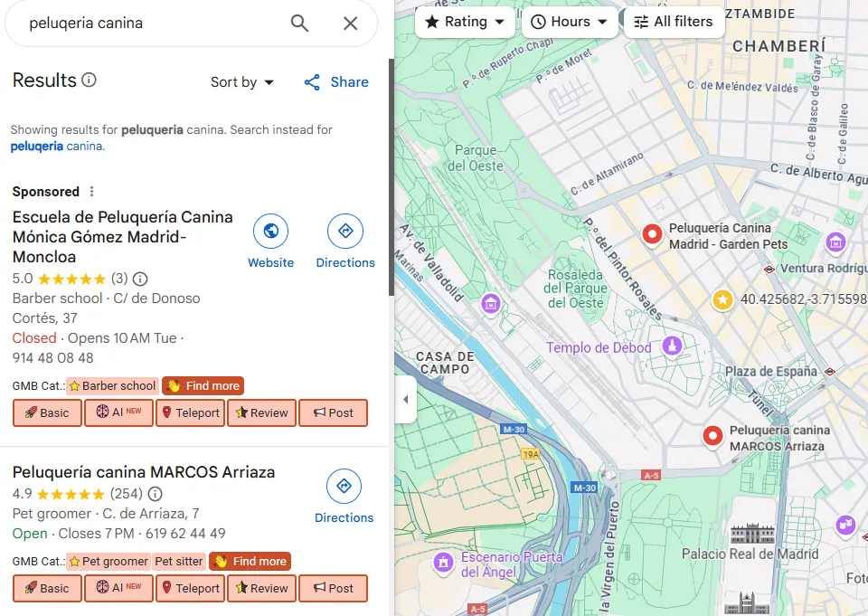Click Review button for MARCOS Arriaza listing
The height and width of the screenshot is (616, 868).
click(x=262, y=588)
